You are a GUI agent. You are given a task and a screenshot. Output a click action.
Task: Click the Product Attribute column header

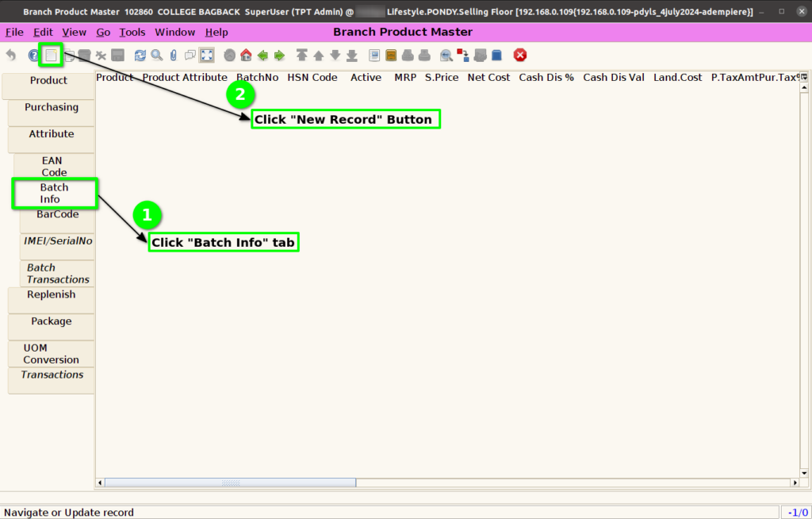184,77
